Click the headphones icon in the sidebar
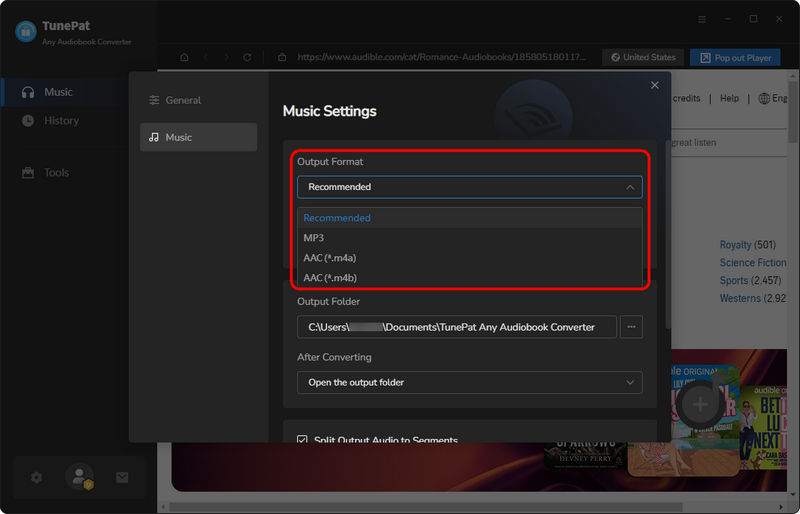This screenshot has height=514, width=800. point(28,92)
